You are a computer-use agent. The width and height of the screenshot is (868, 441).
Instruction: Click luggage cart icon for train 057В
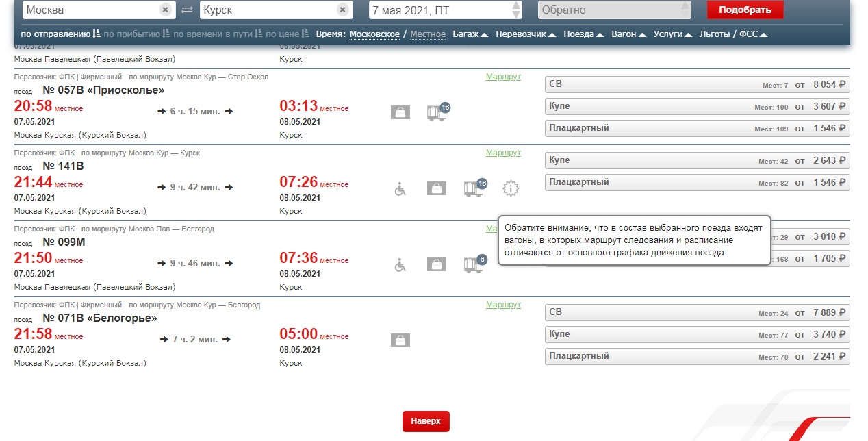436,112
